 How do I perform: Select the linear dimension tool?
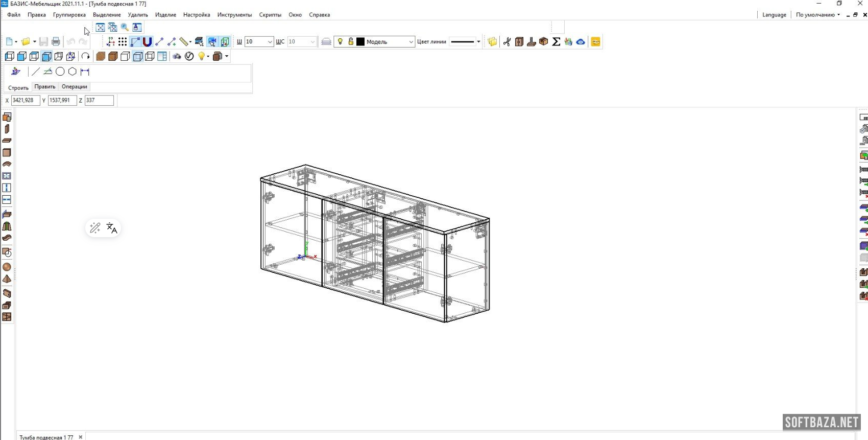[x=85, y=72]
